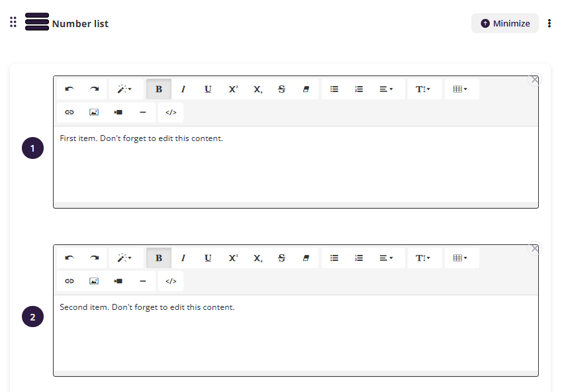Open paragraph alignment dropdown in second item editor

(386, 258)
